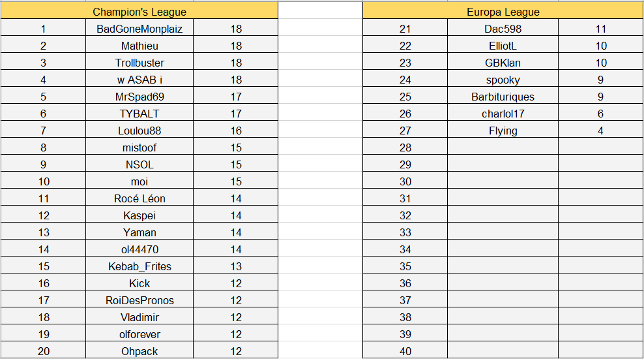
Task: Click the Kebab_Frites name cell
Action: [x=139, y=266]
